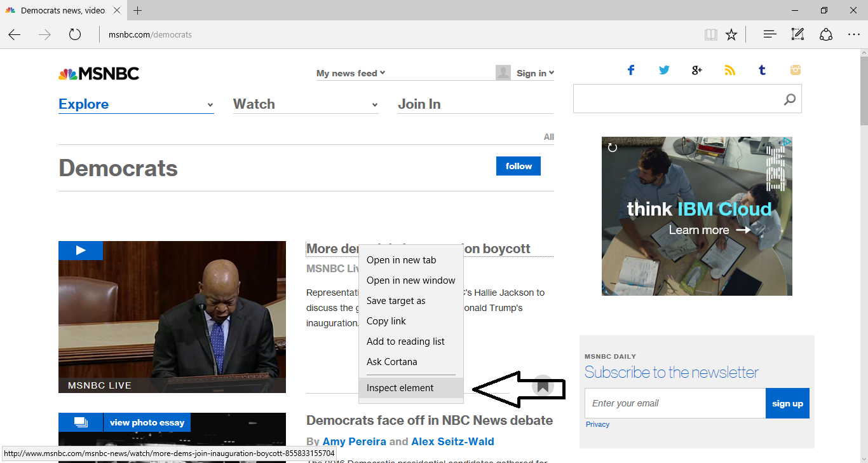Play video with blue play icon
Viewport: 868px width, 463px height.
click(x=81, y=251)
